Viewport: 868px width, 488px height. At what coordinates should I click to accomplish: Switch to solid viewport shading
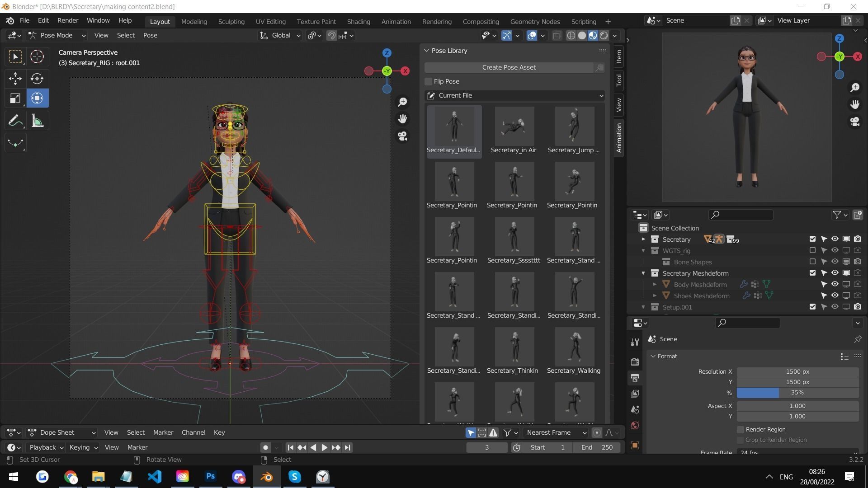coord(582,35)
